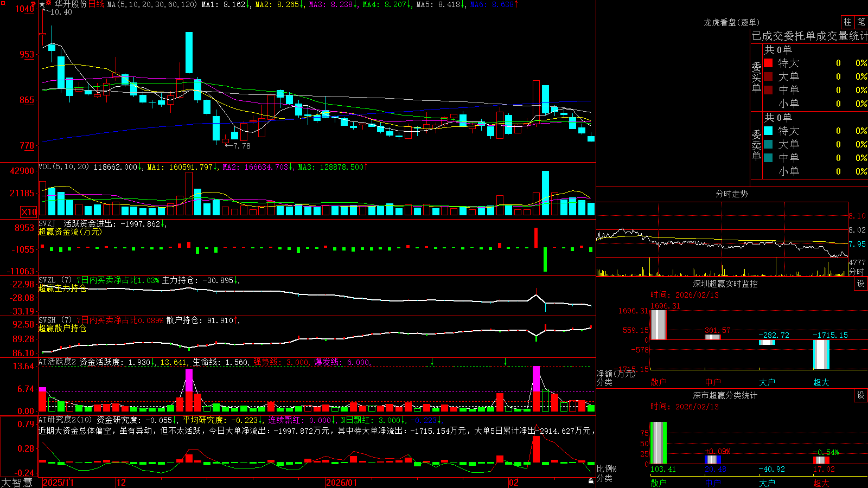This screenshot has width=868, height=488.
Task: Click the 7.78 low price label
Action: (242, 146)
